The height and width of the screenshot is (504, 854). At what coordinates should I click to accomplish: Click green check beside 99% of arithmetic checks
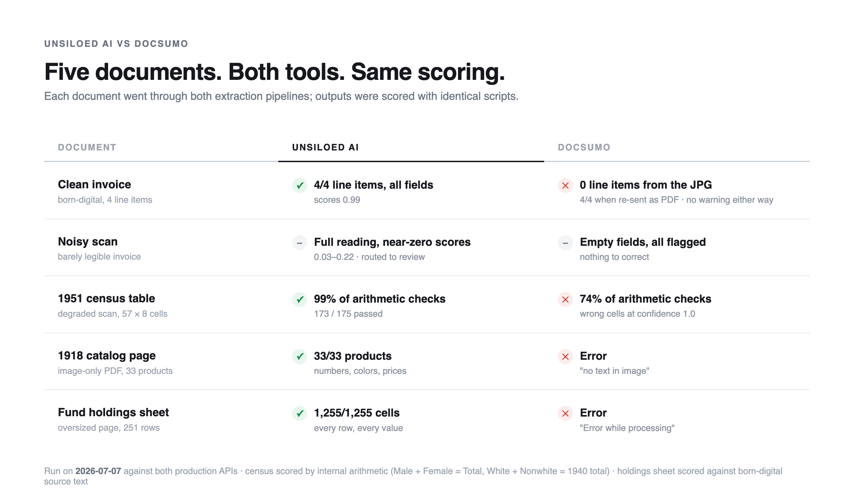pyautogui.click(x=300, y=300)
